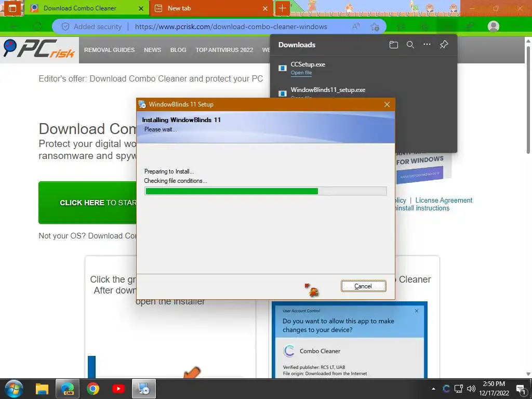Open NEWS menu item

152,50
